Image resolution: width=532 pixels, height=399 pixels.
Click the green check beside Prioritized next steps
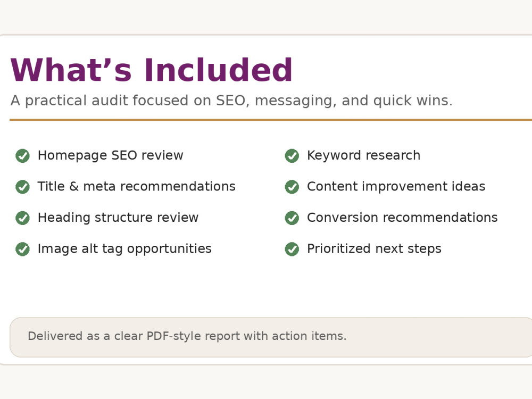click(292, 249)
